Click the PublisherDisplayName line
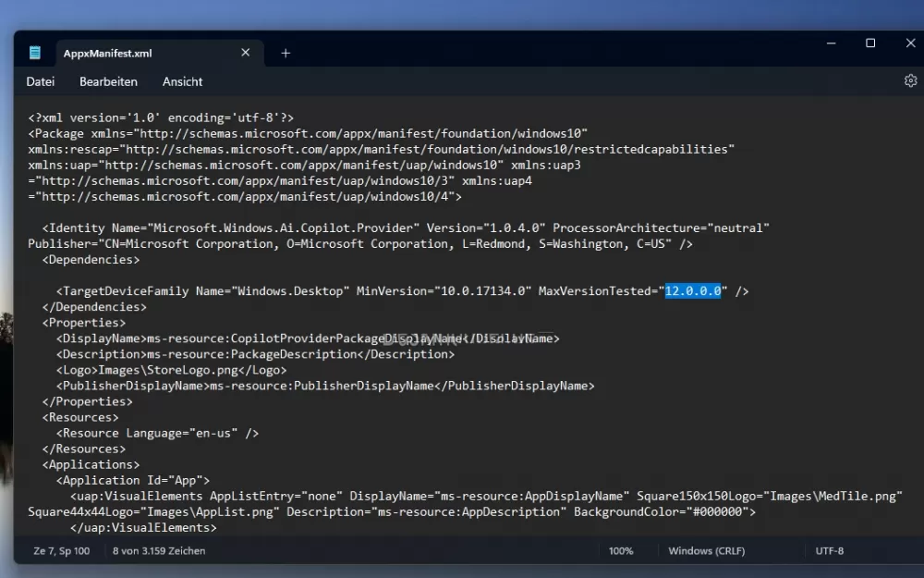 click(x=325, y=386)
